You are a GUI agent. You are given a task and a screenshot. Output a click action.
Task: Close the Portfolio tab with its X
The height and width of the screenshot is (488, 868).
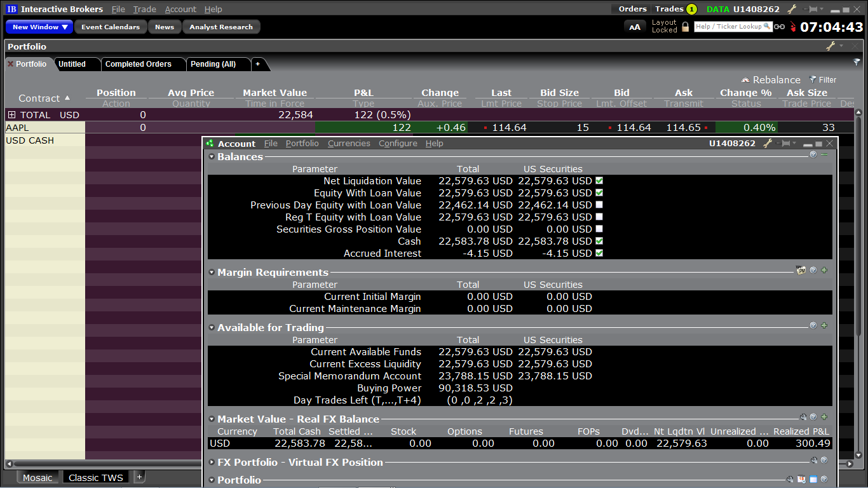[10, 64]
